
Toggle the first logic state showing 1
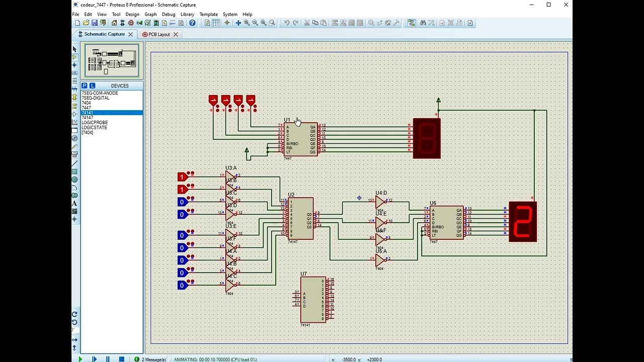[183, 176]
